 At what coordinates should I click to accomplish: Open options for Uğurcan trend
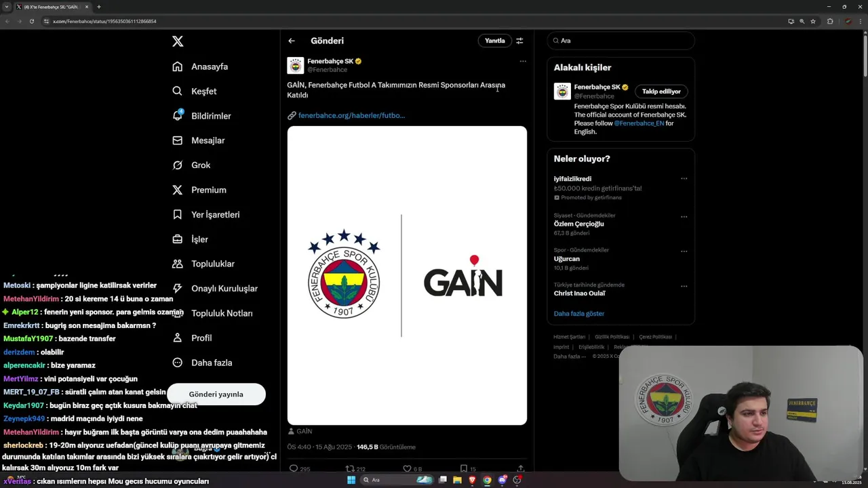684,251
